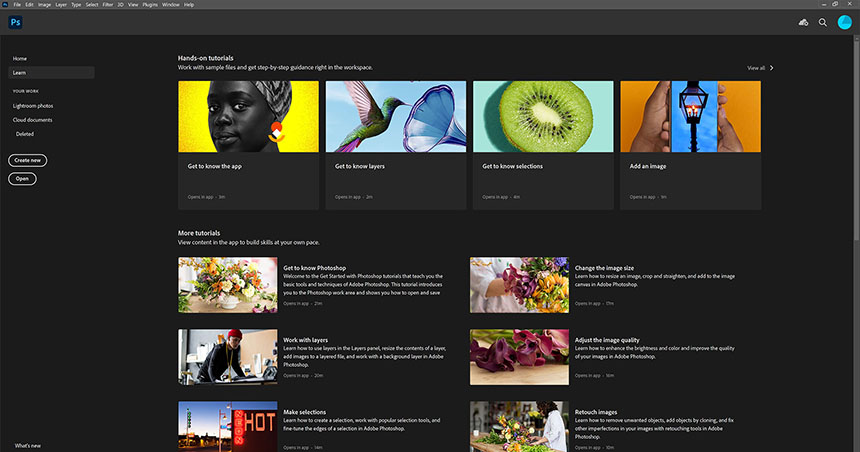Open the Type menu
This screenshot has width=860, height=452.
(76, 4)
